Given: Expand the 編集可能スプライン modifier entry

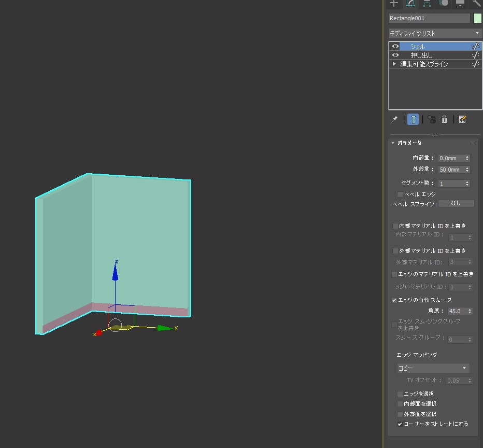Looking at the screenshot, I should pos(394,64).
